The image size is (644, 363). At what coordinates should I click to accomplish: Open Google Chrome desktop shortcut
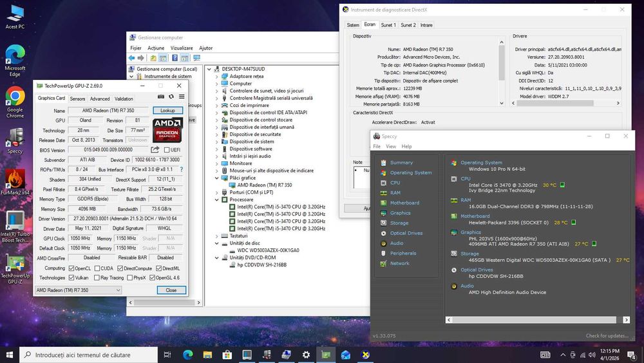(x=15, y=103)
